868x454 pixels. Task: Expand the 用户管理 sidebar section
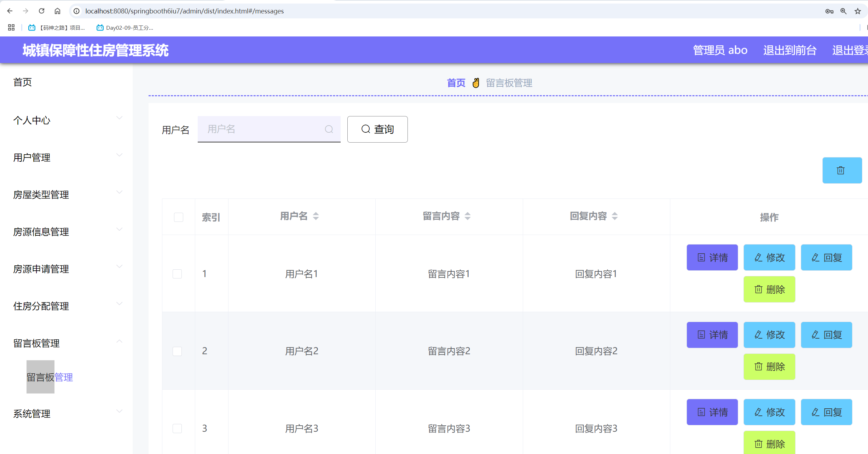point(31,157)
